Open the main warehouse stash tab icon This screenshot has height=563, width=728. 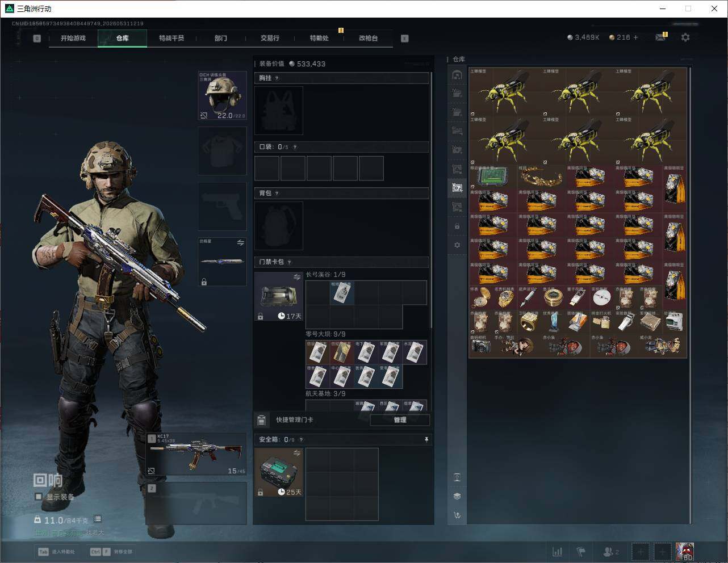pyautogui.click(x=457, y=75)
